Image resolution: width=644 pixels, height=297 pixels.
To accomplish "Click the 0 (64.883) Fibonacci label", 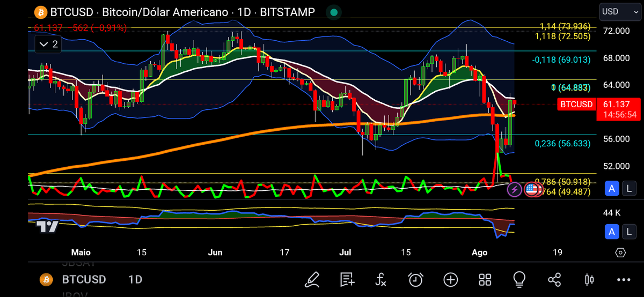I will [x=571, y=87].
